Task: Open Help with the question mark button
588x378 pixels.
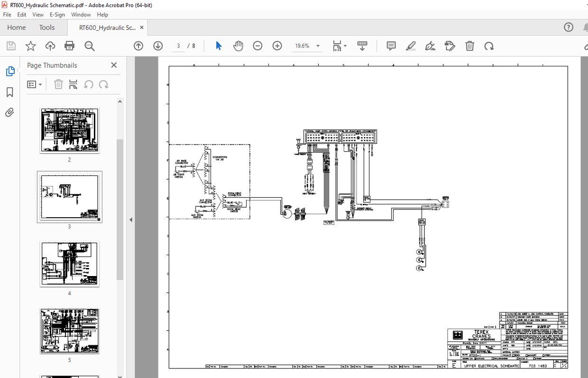Action: click(569, 27)
